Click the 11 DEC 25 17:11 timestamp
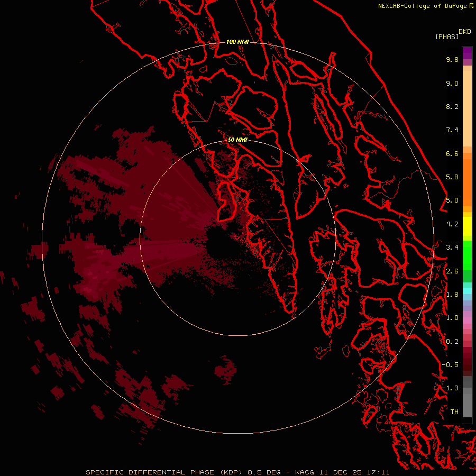Screen dimensions: 476x476 354,472
